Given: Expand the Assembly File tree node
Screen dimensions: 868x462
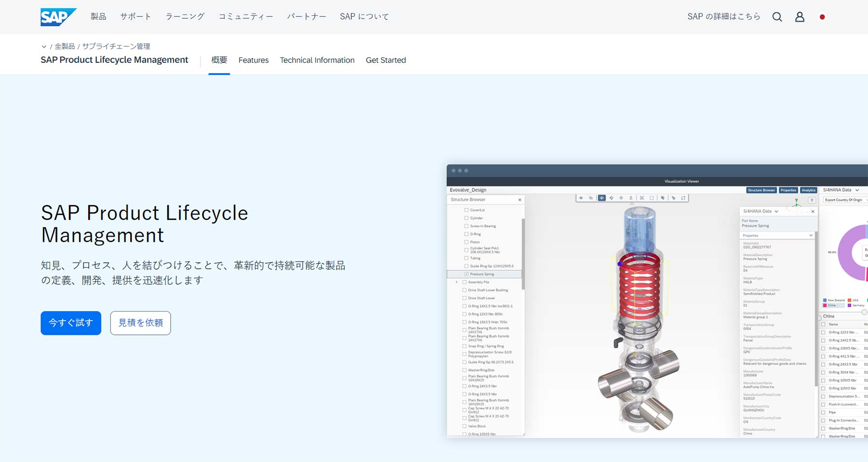Looking at the screenshot, I should click(457, 282).
